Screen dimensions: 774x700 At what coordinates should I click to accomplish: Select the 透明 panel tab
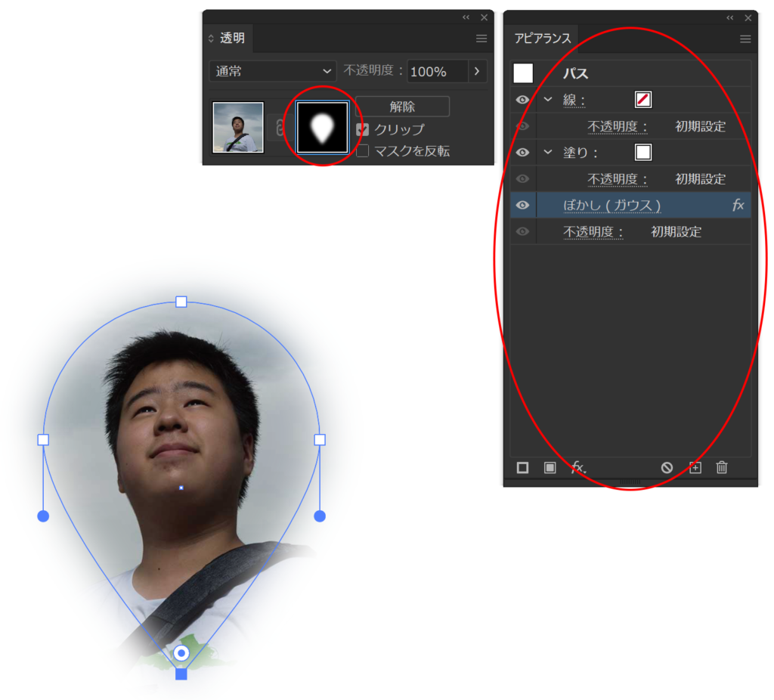coord(231,39)
